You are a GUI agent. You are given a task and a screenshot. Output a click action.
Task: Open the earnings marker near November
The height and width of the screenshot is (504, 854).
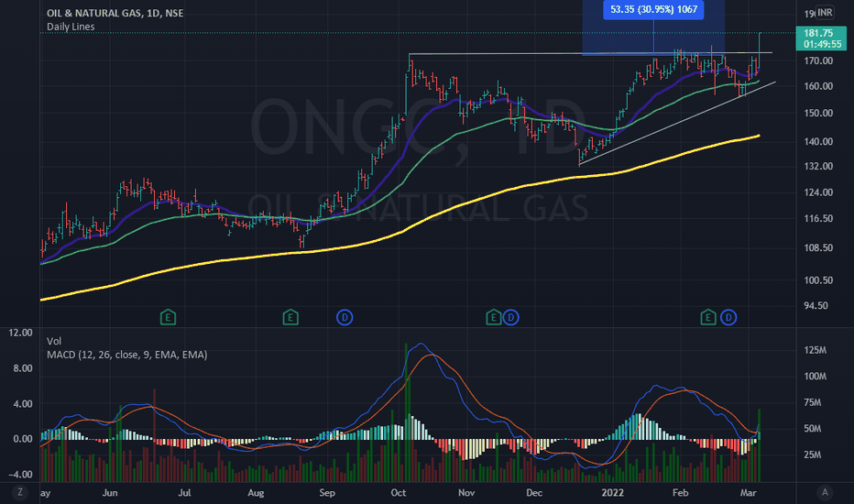[x=494, y=317]
